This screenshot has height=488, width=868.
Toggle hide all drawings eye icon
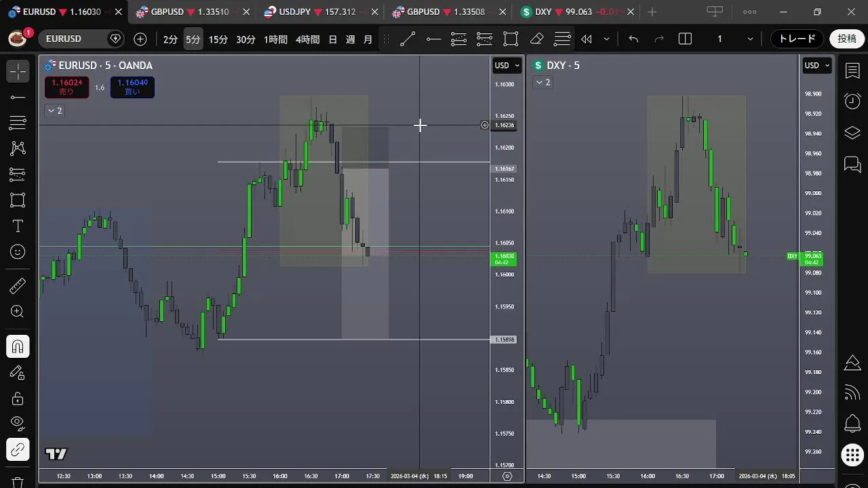[x=18, y=424]
